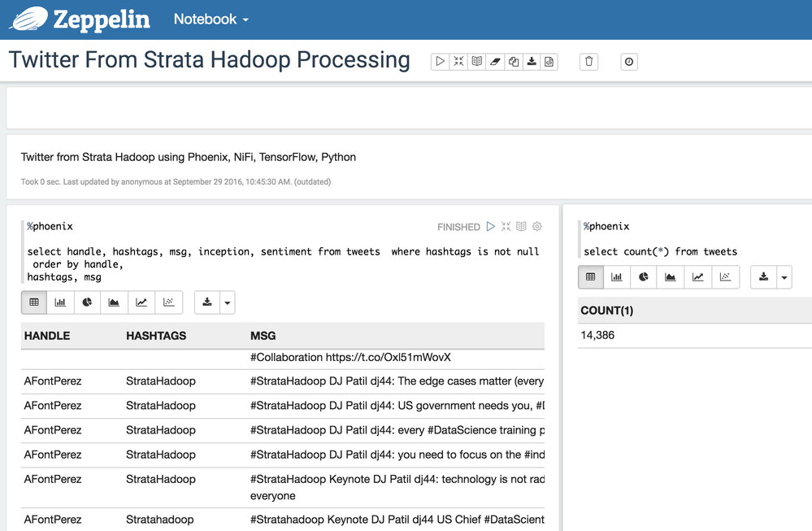Click the notebook toolbar export download icon
This screenshot has width=812, height=531.
point(532,61)
